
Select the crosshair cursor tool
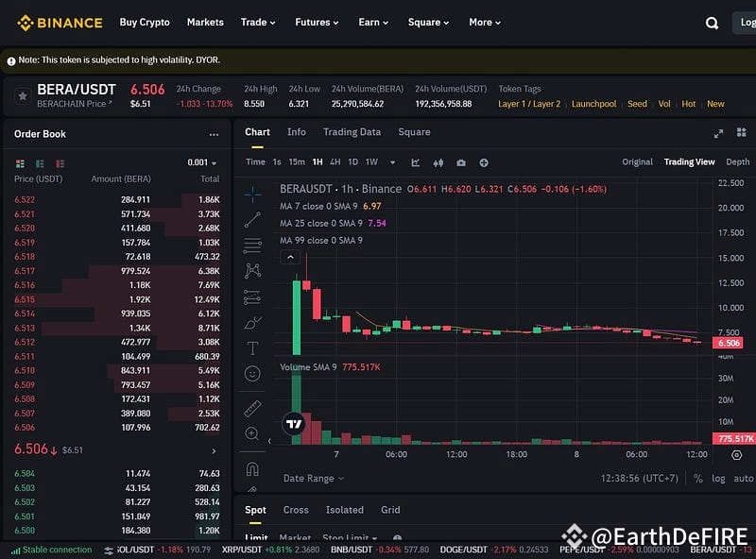pyautogui.click(x=252, y=195)
